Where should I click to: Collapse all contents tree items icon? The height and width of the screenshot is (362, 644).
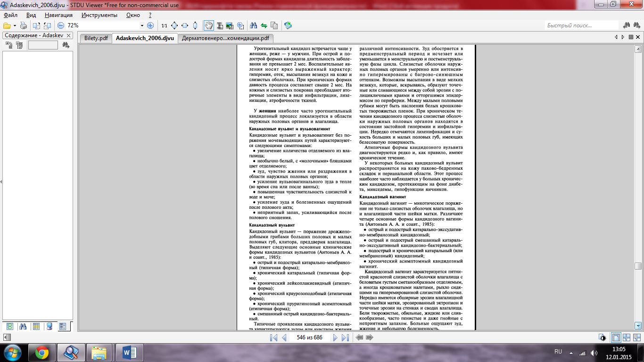point(19,45)
